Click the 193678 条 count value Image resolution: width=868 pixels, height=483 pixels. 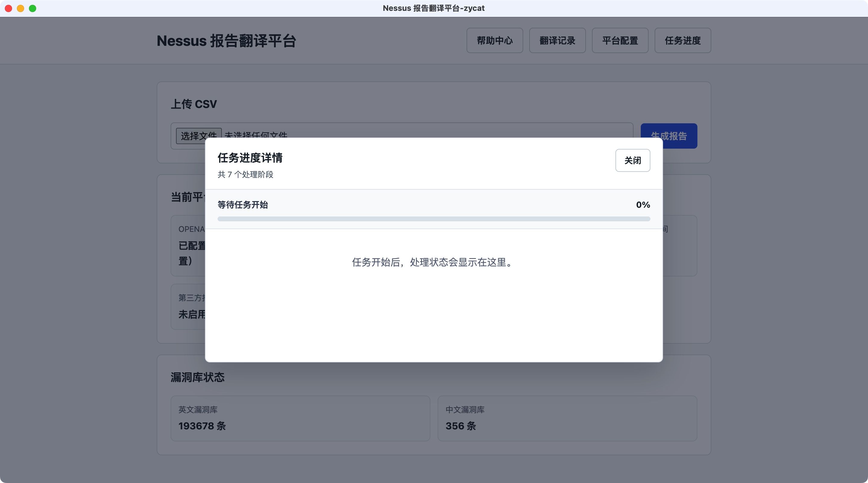202,426
